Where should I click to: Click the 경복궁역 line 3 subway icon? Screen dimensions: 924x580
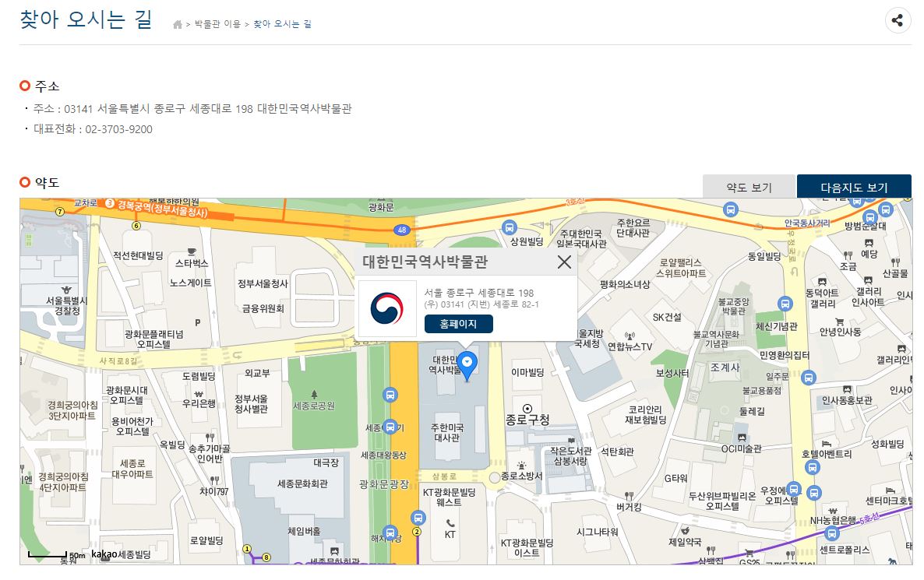click(110, 204)
